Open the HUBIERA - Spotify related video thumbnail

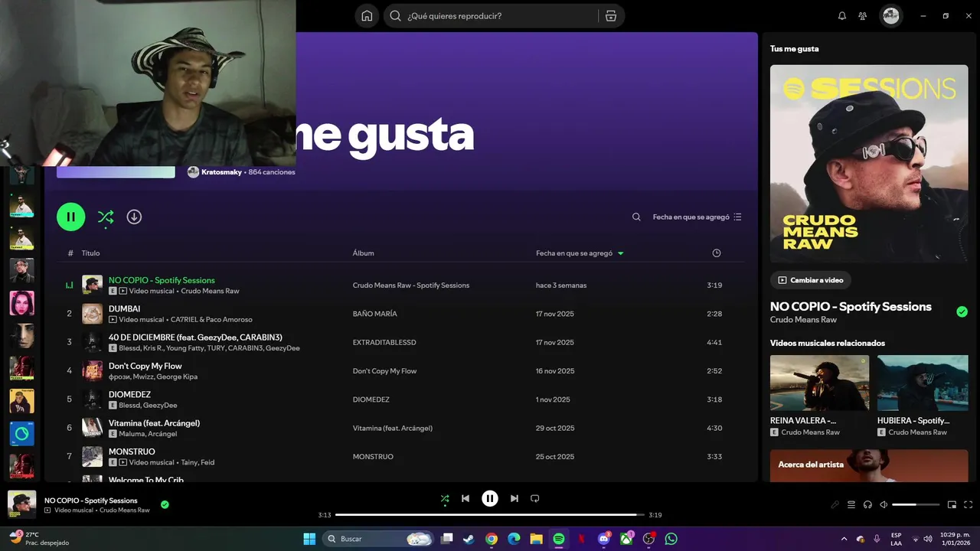[923, 383]
